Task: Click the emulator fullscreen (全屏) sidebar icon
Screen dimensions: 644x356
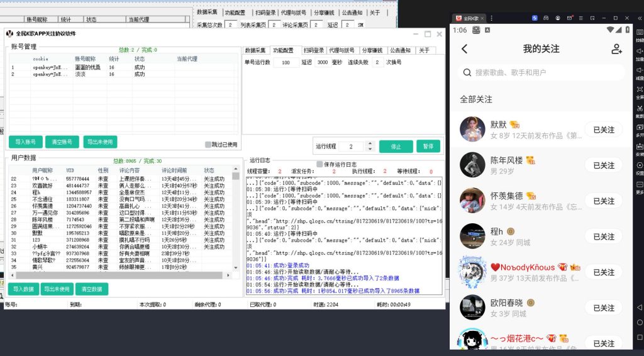Action: coord(639,89)
